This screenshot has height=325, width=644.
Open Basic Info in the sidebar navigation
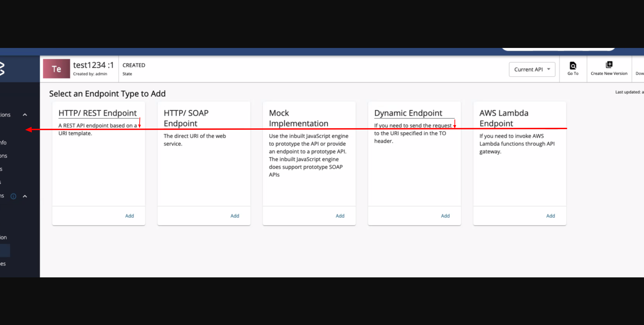tap(3, 143)
